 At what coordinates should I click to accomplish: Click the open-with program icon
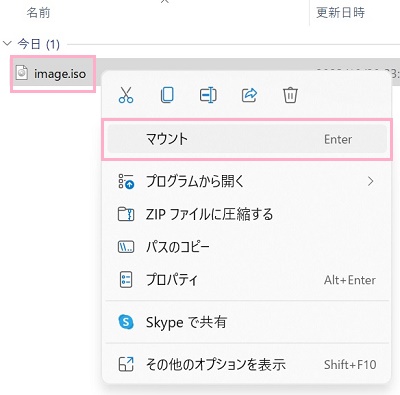[126, 182]
